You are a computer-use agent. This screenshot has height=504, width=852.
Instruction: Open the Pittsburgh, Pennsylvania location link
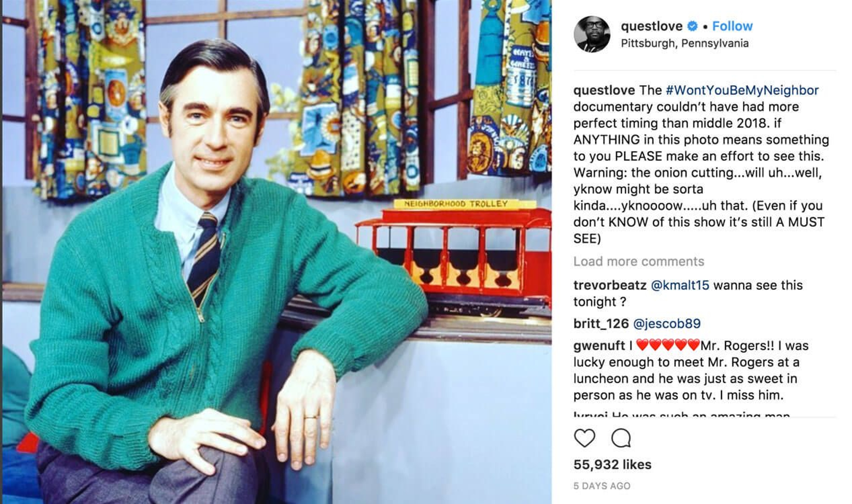(684, 43)
